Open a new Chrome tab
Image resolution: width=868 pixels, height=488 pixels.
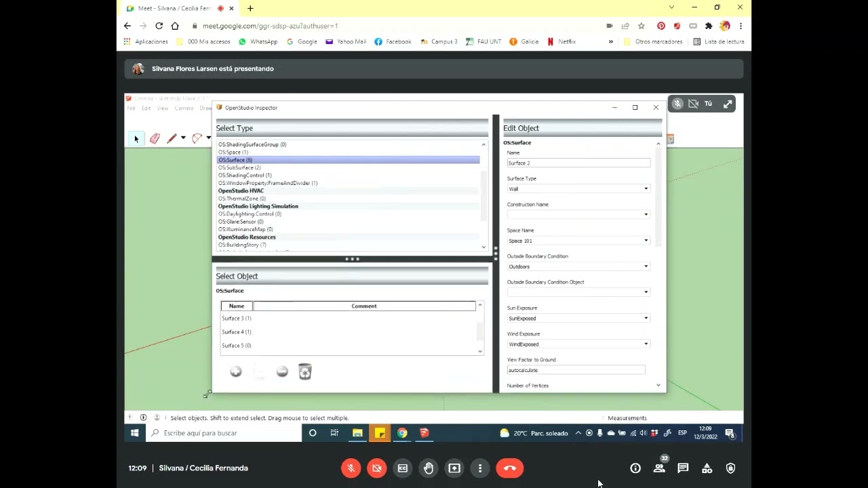pyautogui.click(x=250, y=8)
